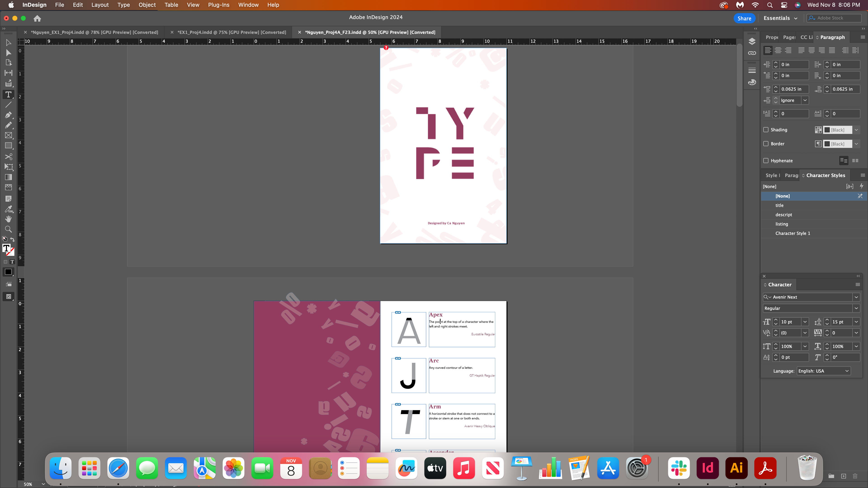The image size is (868, 488).
Task: Click the Home icon in title bar
Action: pyautogui.click(x=37, y=19)
